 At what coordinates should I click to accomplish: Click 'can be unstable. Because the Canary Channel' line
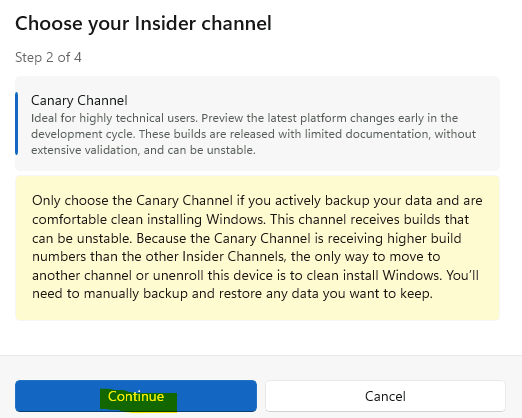247,238
